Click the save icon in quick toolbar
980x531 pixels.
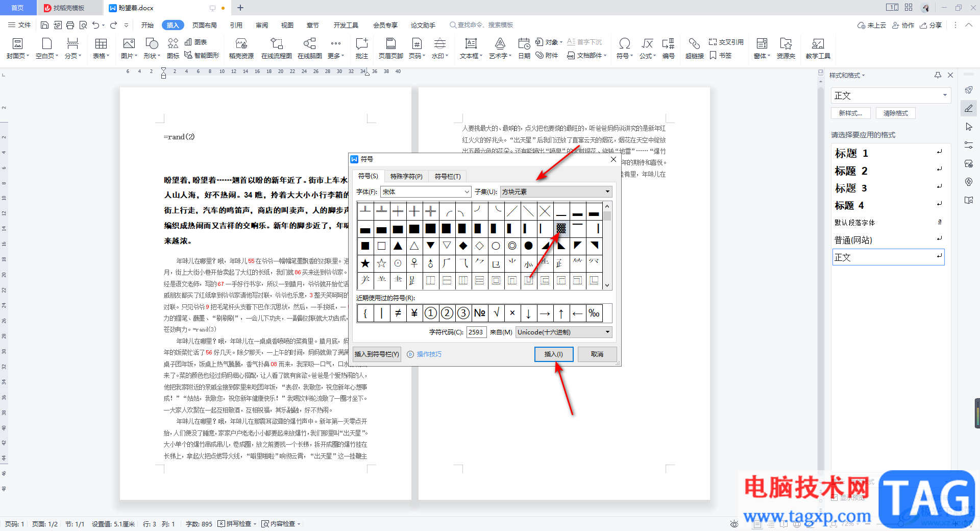pyautogui.click(x=44, y=25)
